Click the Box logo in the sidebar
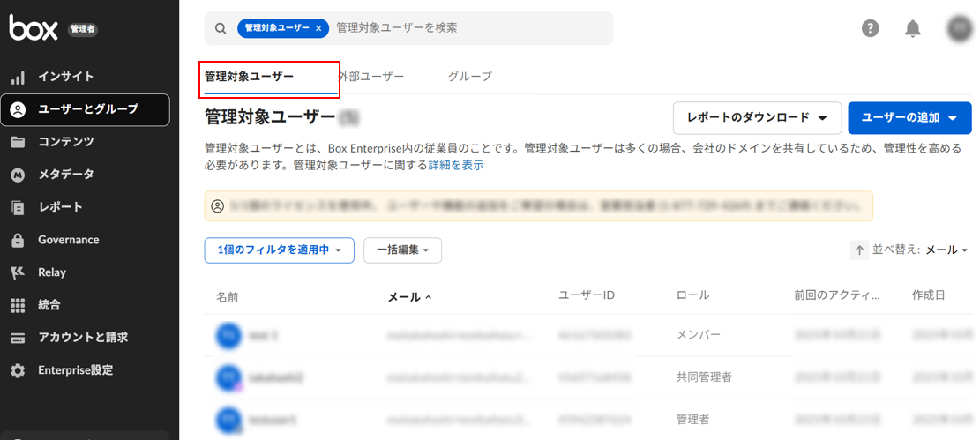The height and width of the screenshot is (440, 980). (33, 28)
